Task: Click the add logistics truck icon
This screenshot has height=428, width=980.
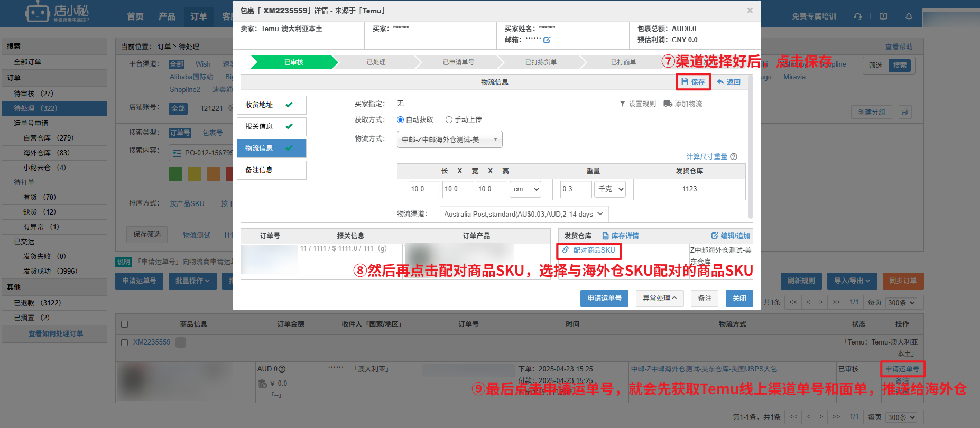Action: 668,104
